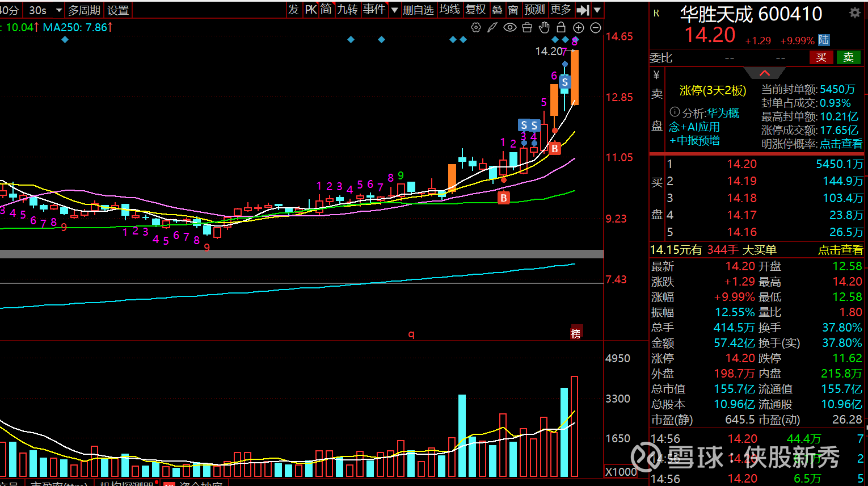Expand the dropdown arrow at toolbar's right end
Viewport: 868px width, 486px height.
tap(597, 10)
